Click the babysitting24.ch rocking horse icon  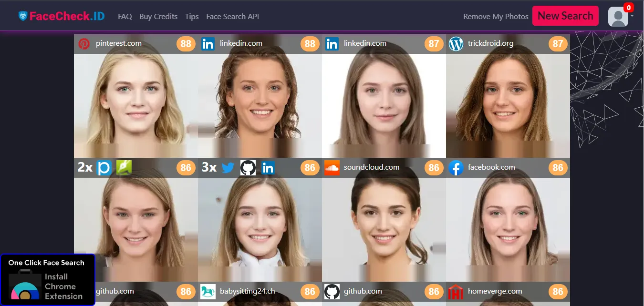point(208,292)
